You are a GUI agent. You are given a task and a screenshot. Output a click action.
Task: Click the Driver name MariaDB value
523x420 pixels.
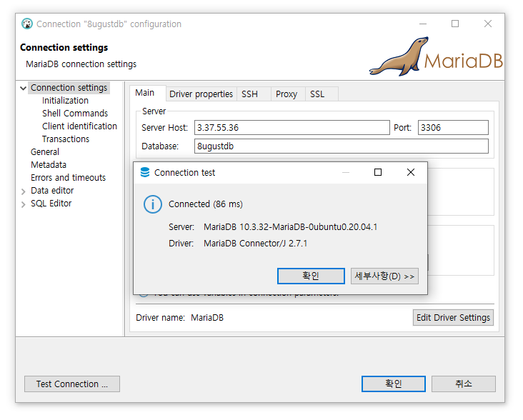click(207, 318)
